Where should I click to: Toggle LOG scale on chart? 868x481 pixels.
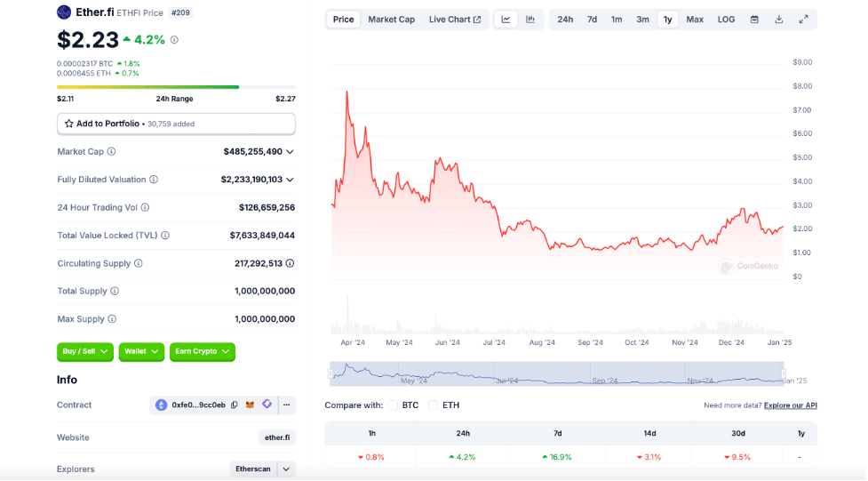click(726, 20)
